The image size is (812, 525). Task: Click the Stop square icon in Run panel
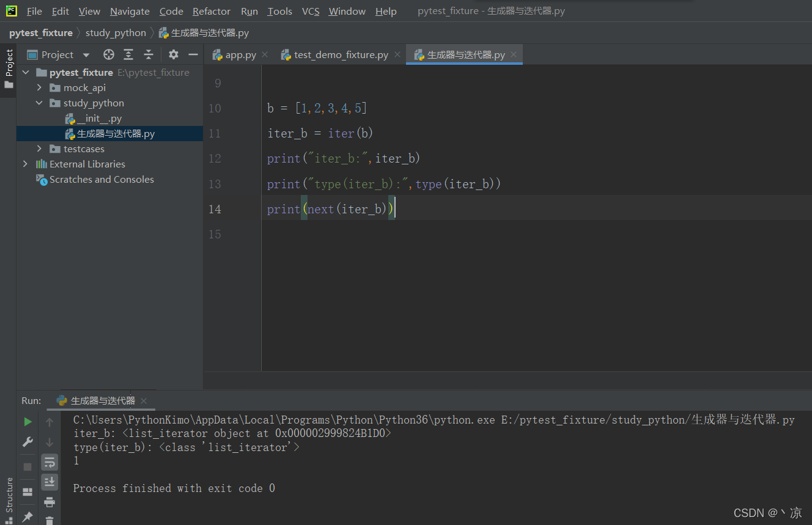[28, 466]
